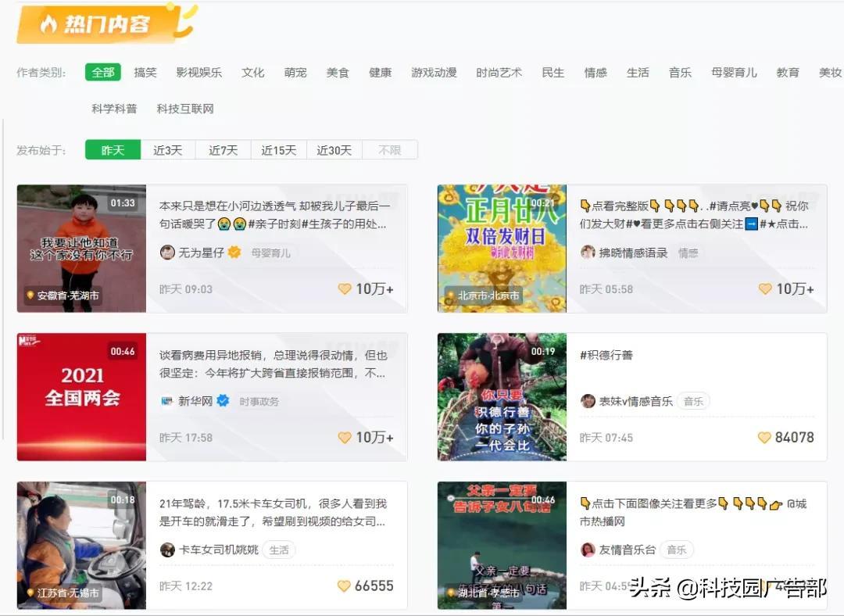The width and height of the screenshot is (844, 616).
Task: Filter by 游戏动漫 category
Action: pyautogui.click(x=434, y=72)
